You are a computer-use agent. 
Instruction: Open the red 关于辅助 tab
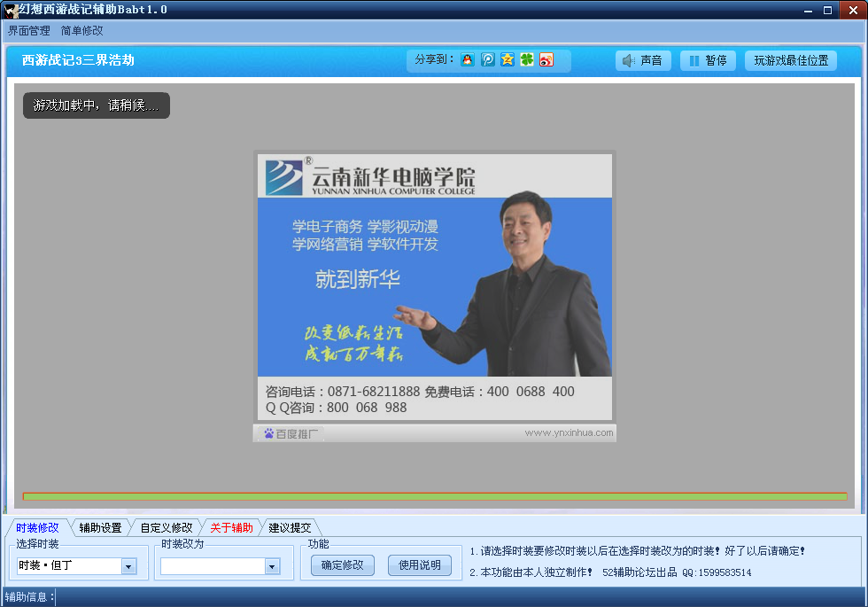coord(231,528)
